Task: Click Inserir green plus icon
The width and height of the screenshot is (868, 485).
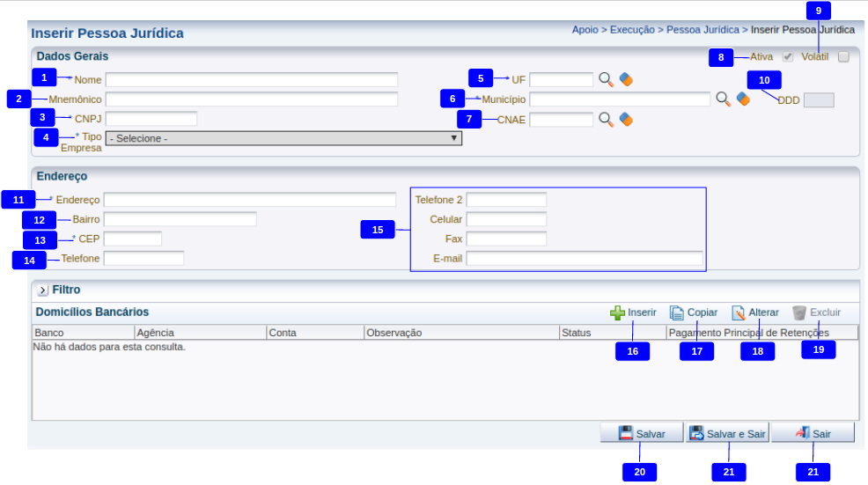Action: coord(617,312)
